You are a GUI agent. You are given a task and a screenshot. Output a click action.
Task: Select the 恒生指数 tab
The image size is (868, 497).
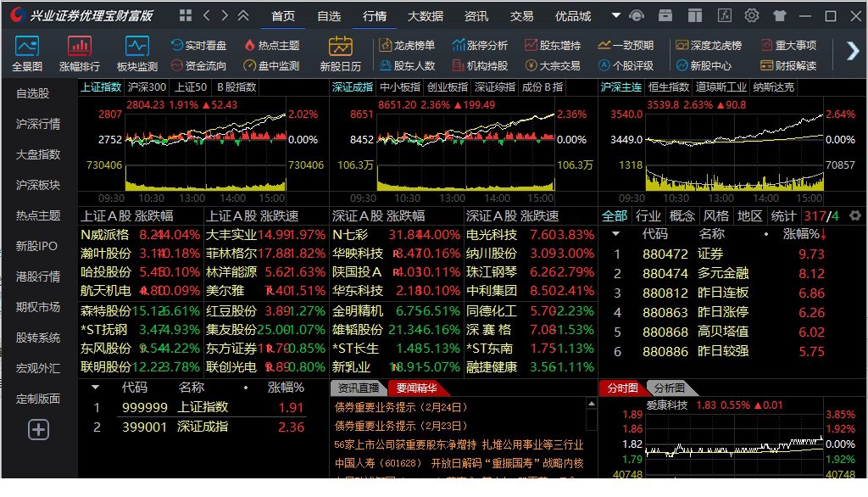coord(668,87)
